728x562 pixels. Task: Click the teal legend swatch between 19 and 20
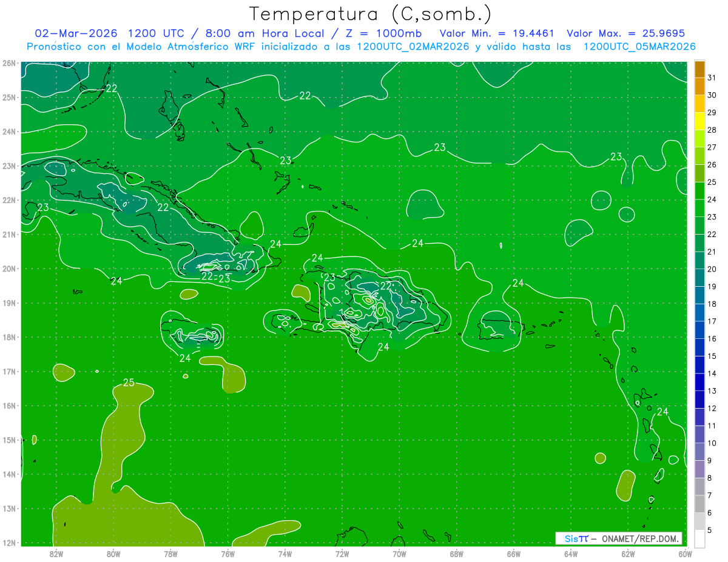[x=699, y=278]
